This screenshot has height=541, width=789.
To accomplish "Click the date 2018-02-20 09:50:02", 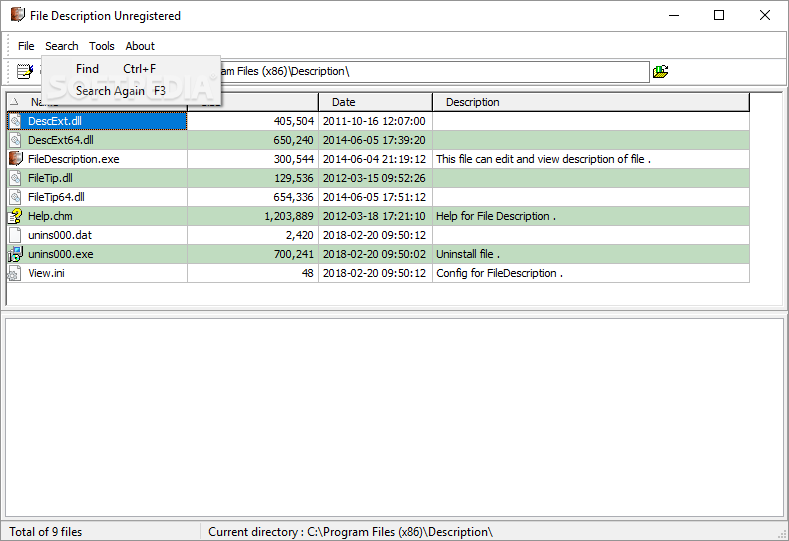I will coord(374,254).
